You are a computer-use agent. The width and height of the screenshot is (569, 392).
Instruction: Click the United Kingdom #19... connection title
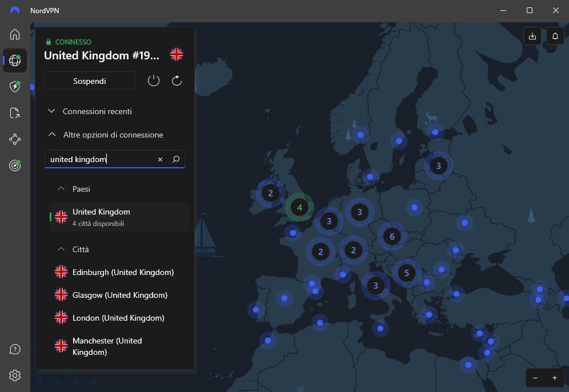tap(102, 55)
